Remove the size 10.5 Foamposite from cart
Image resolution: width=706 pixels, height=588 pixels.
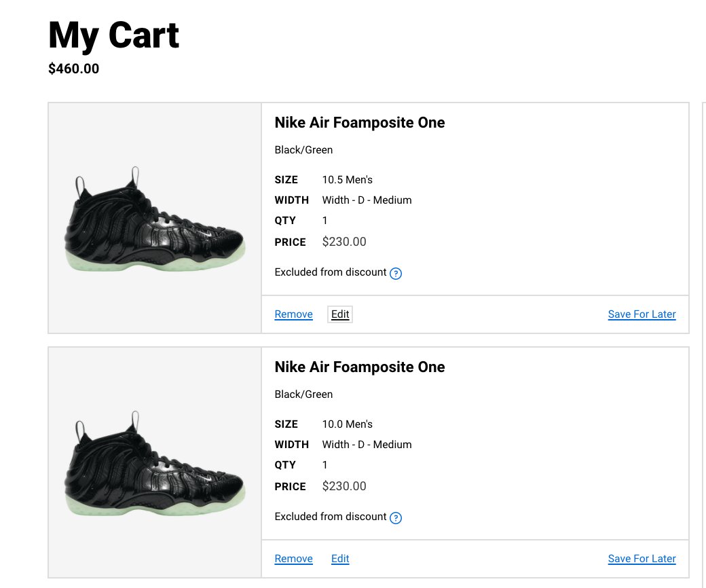pos(293,314)
